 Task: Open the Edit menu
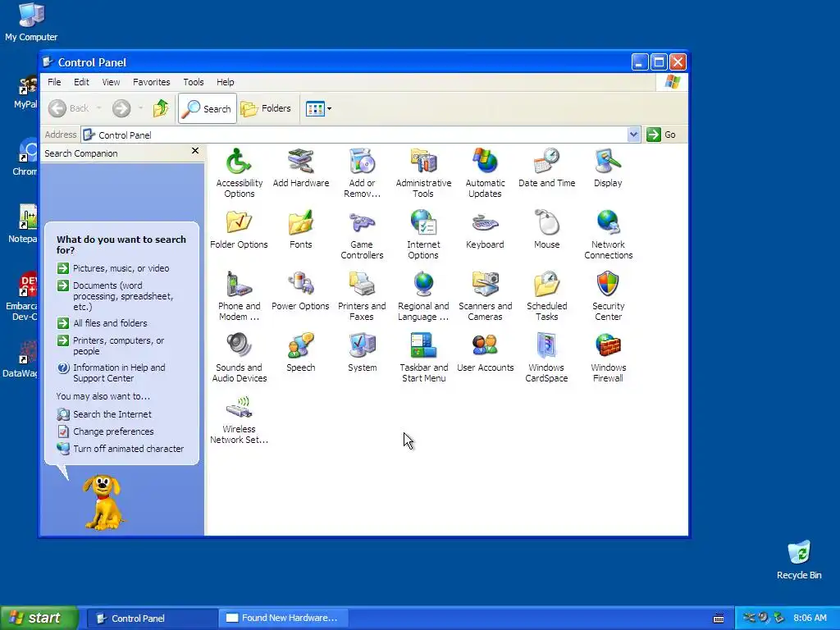coord(81,82)
